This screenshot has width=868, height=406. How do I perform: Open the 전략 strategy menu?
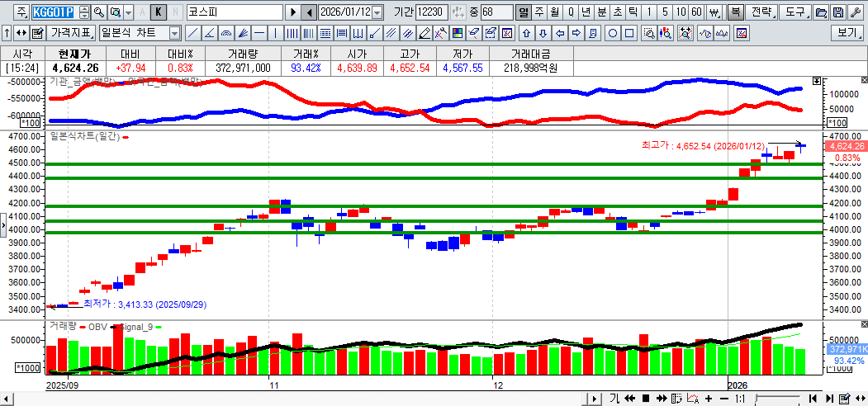pyautogui.click(x=761, y=12)
